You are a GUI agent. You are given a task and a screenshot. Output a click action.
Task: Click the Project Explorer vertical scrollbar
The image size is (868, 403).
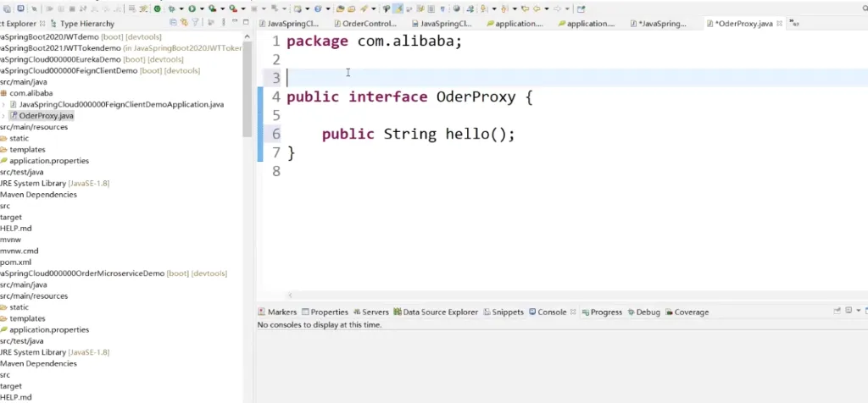click(x=247, y=88)
